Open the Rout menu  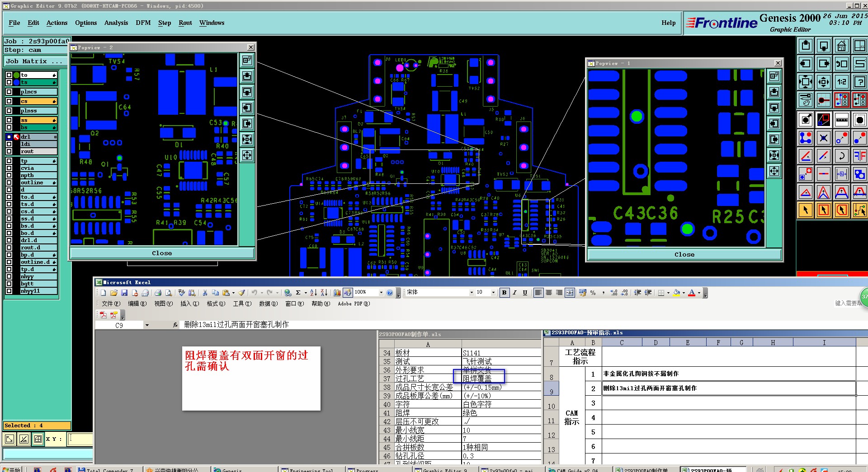185,23
